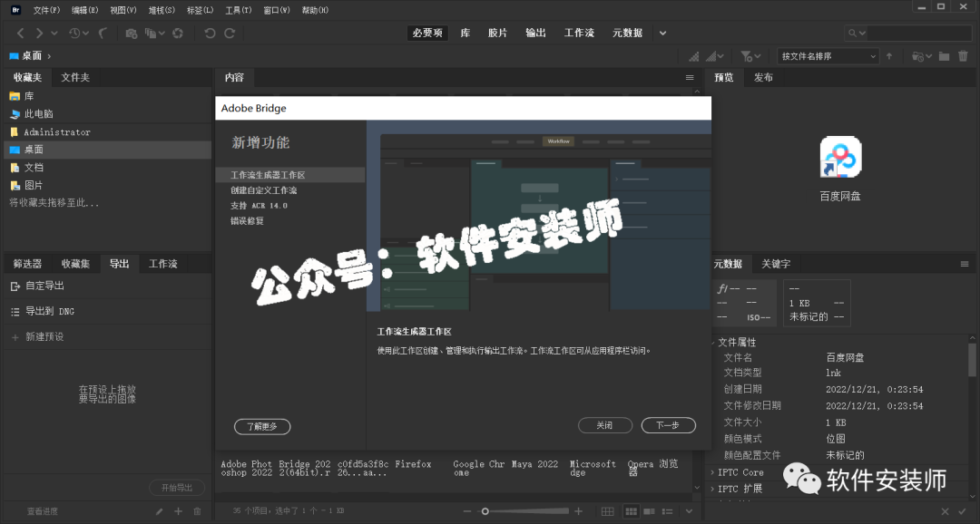Switch to the 工作流 panel tab
This screenshot has height=524, width=980.
(x=163, y=264)
